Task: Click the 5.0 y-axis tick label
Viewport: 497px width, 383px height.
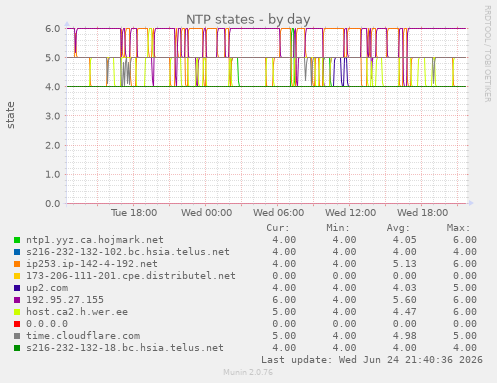Action: pos(53,58)
